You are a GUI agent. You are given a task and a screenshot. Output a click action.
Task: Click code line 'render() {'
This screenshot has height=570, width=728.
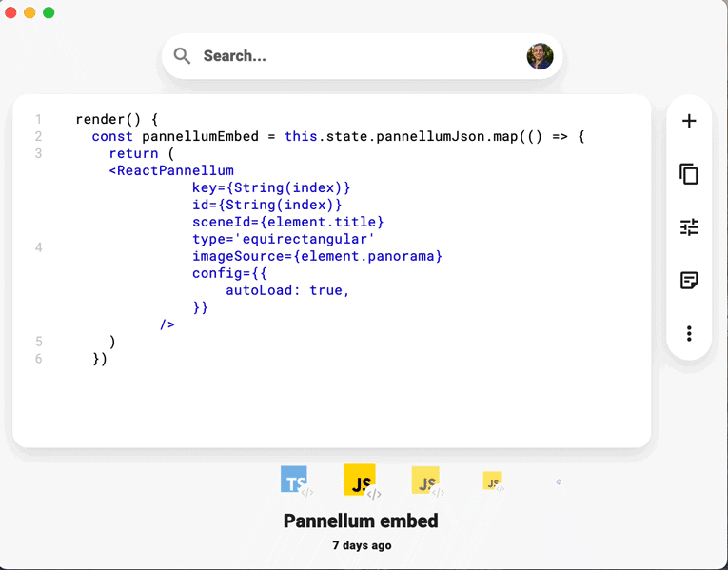116,119
